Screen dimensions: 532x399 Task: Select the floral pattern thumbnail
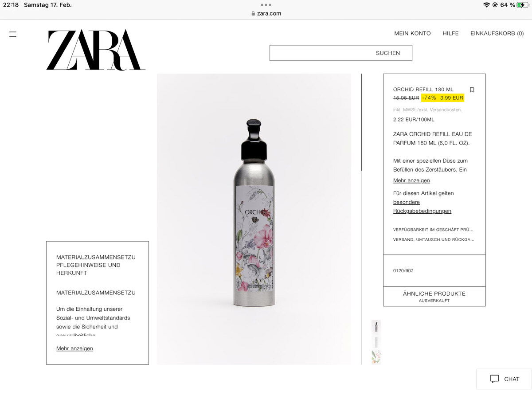pyautogui.click(x=376, y=357)
